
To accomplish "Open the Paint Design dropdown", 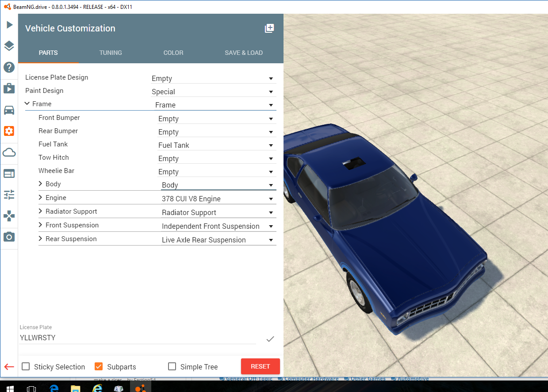I will point(214,92).
